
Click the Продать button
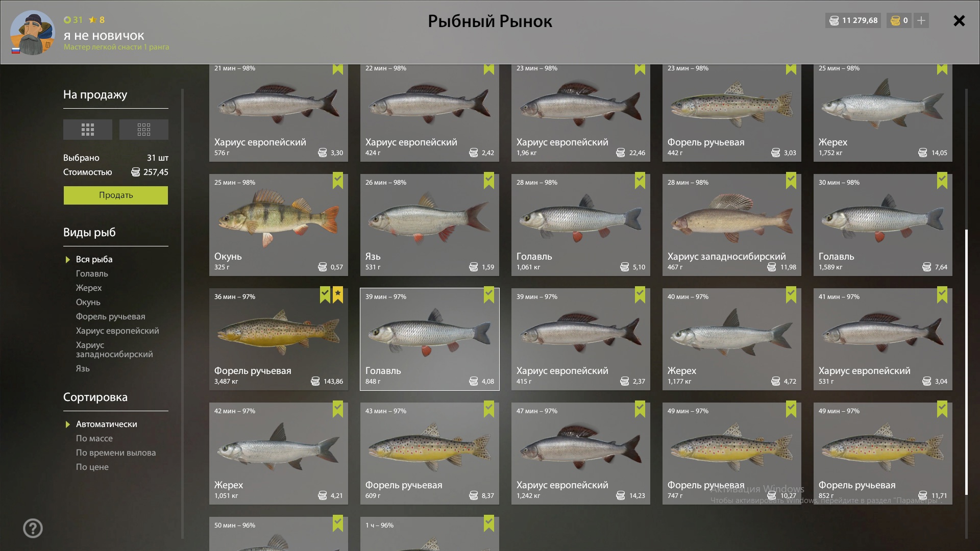[116, 195]
